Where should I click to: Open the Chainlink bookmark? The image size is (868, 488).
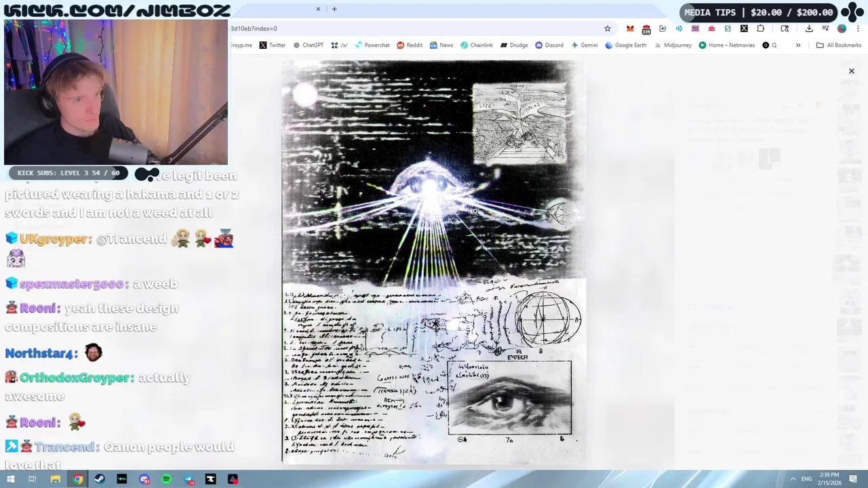click(x=476, y=45)
